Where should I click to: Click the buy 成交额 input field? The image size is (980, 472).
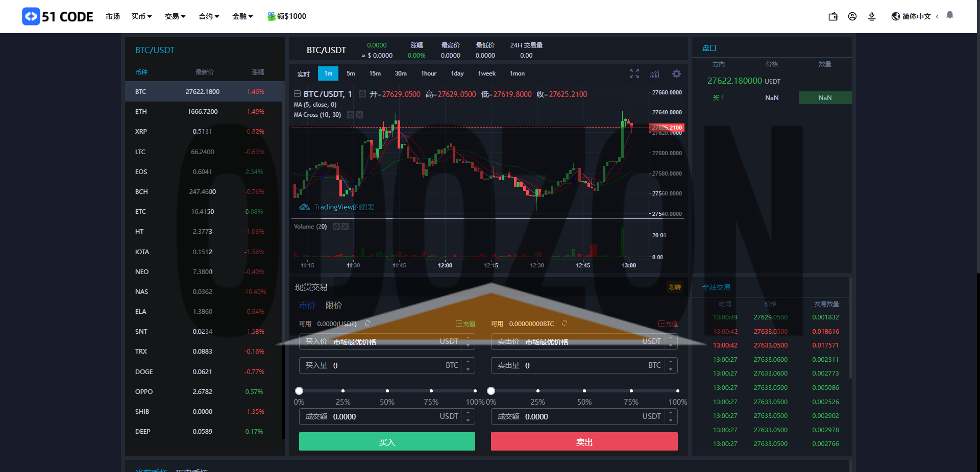coord(387,416)
